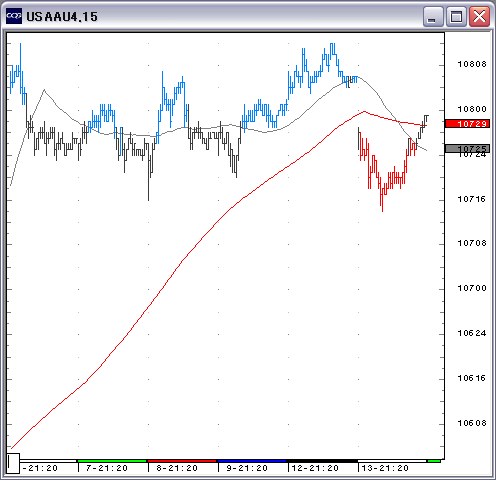496x480 pixels.
Task: Click the 10608 price axis label
Action: (x=472, y=423)
